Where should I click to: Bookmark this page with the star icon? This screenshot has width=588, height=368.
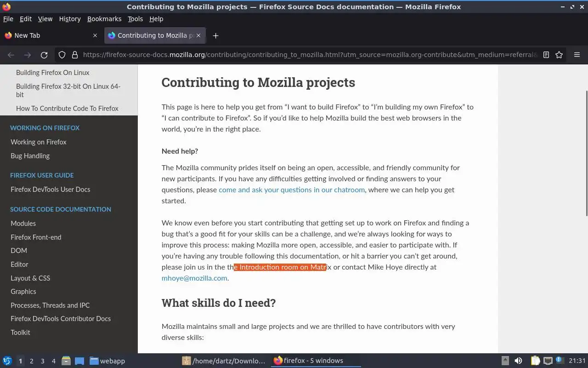[x=559, y=55]
